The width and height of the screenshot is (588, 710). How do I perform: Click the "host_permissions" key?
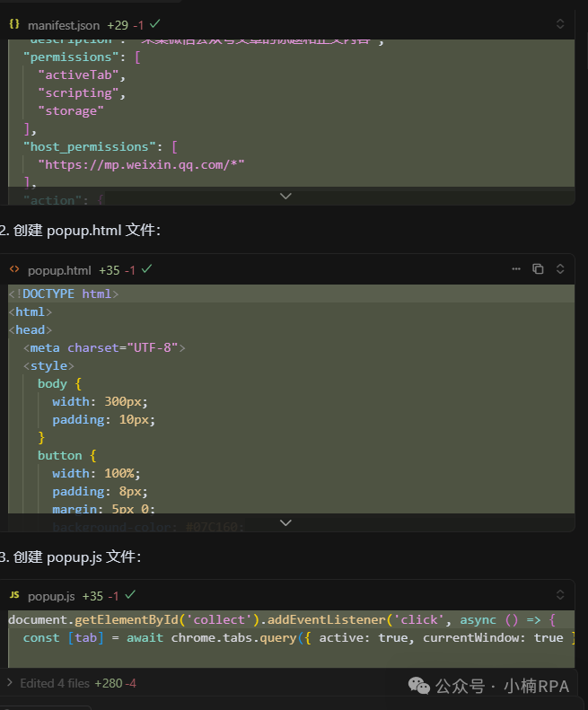click(x=89, y=147)
